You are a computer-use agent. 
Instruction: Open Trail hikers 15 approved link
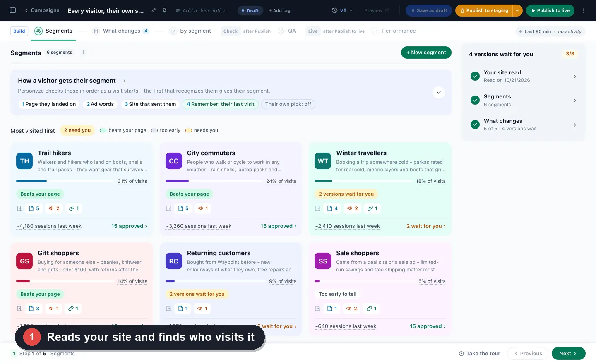129,226
